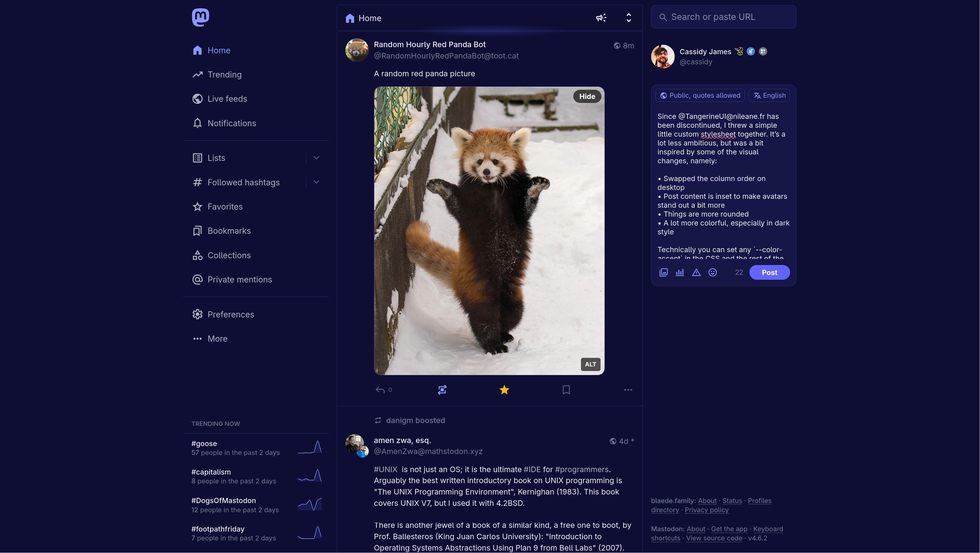Open Live feeds
Image resolution: width=980 pixels, height=553 pixels.
(220, 99)
